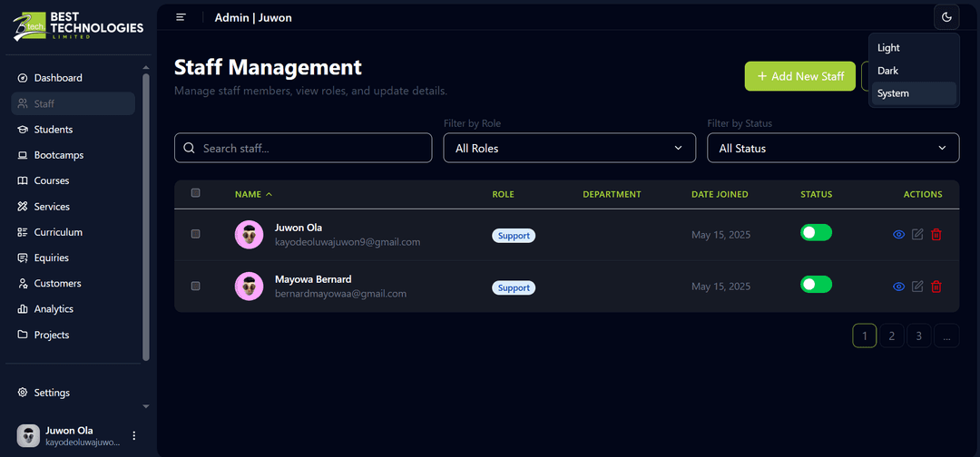Toggle Juwon Ola's status switch
This screenshot has width=980, height=457.
tap(817, 233)
